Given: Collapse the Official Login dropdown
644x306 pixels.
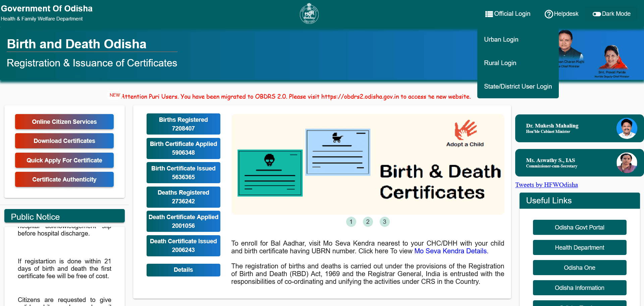Looking at the screenshot, I should 512,14.
